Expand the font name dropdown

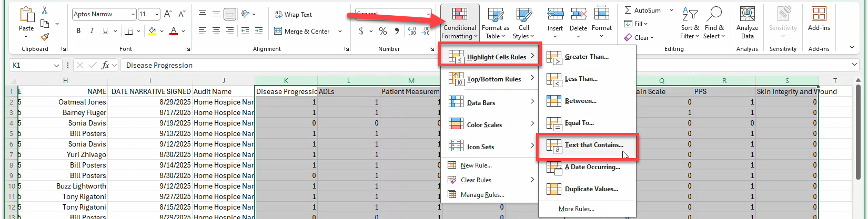(x=133, y=14)
